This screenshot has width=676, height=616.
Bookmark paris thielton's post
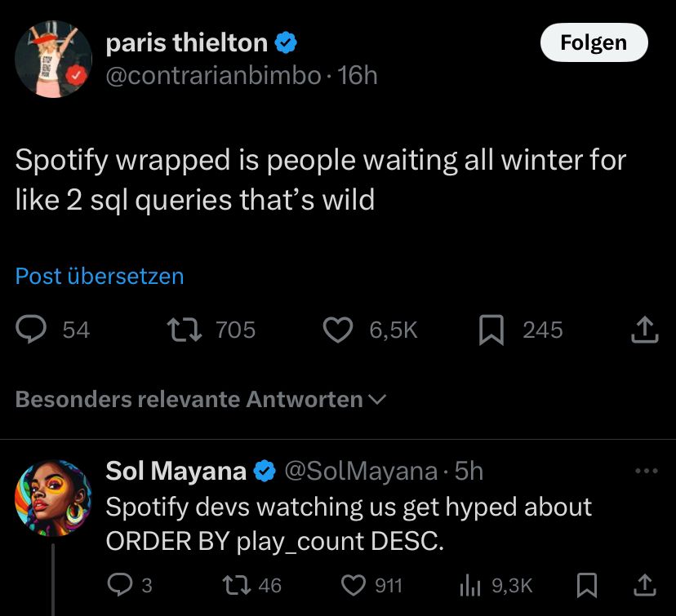[491, 330]
